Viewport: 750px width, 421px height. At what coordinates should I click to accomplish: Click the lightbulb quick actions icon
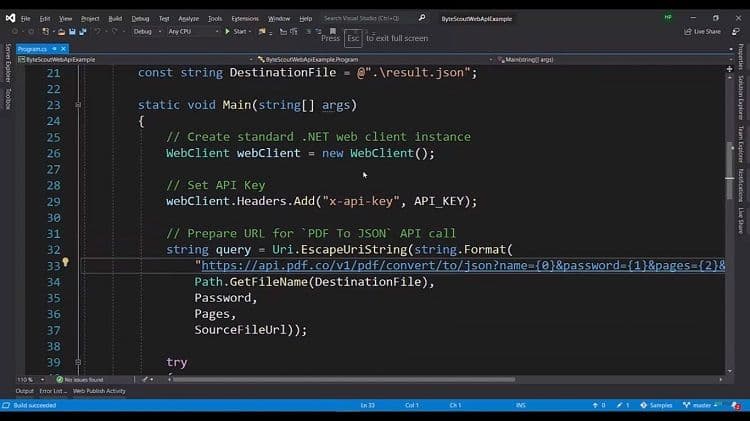[65, 263]
